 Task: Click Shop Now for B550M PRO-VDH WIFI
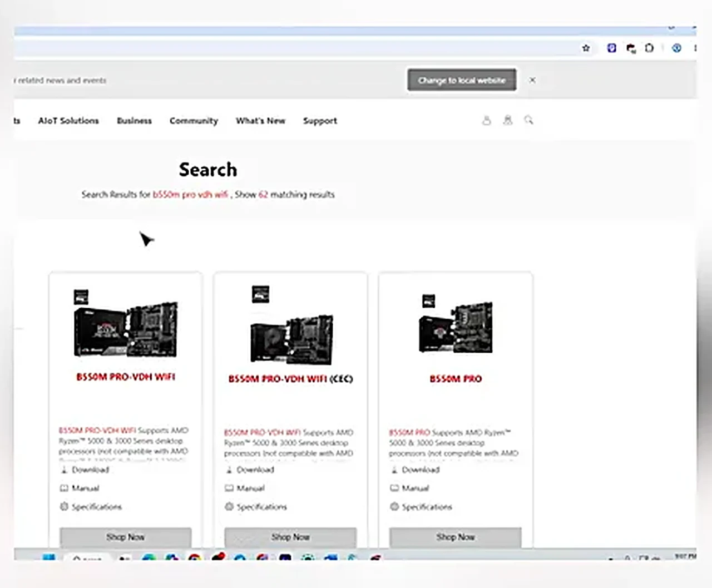tap(126, 537)
